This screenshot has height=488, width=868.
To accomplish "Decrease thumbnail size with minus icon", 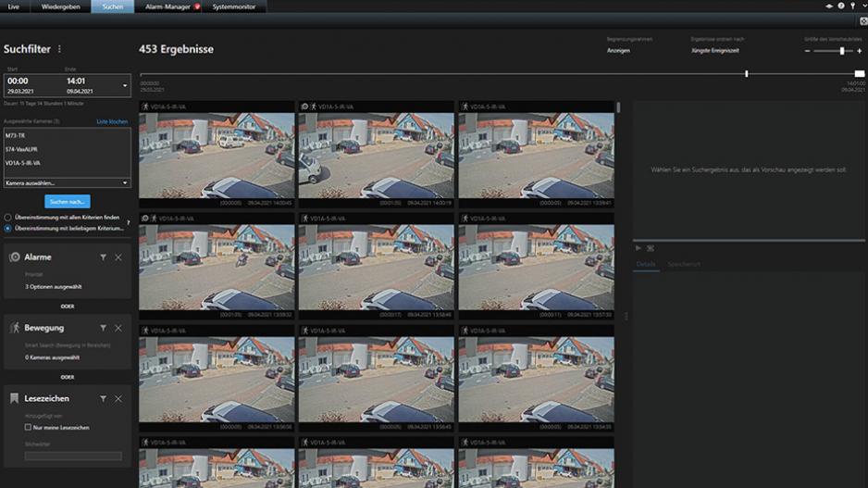I will tap(807, 51).
